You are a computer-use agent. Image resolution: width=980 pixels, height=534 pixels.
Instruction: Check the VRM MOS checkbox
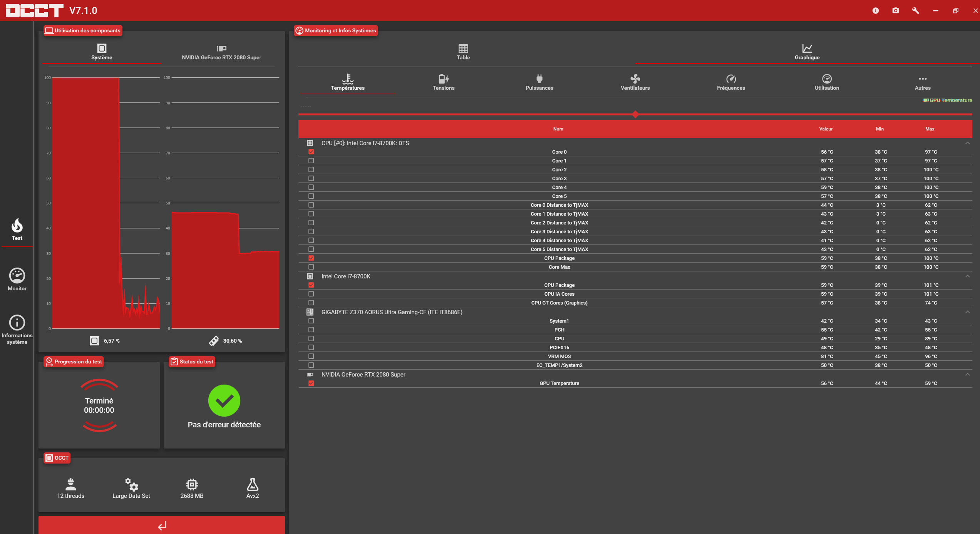(x=311, y=357)
